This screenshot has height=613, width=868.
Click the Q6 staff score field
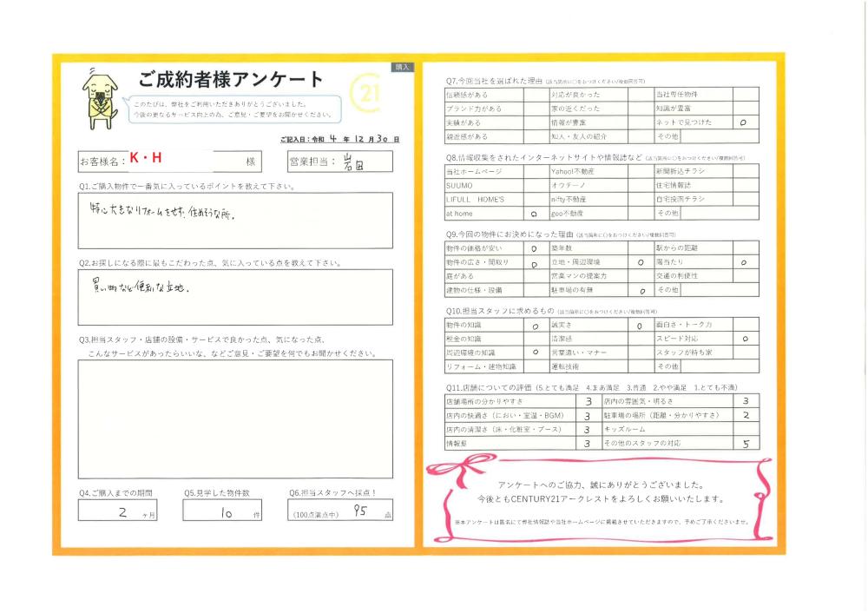340,511
